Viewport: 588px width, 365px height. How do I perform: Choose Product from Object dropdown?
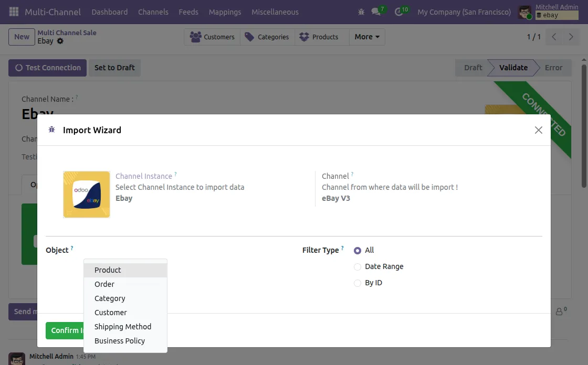[x=125, y=270]
